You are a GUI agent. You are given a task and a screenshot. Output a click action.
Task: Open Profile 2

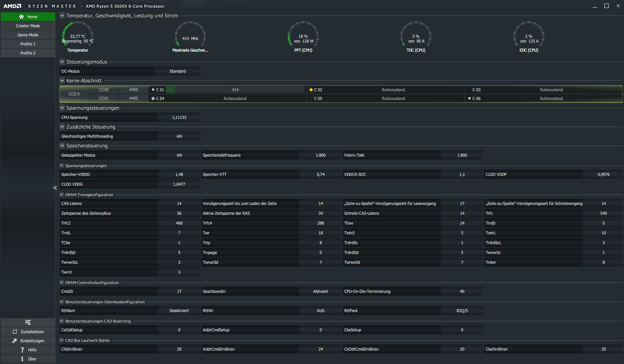click(28, 53)
